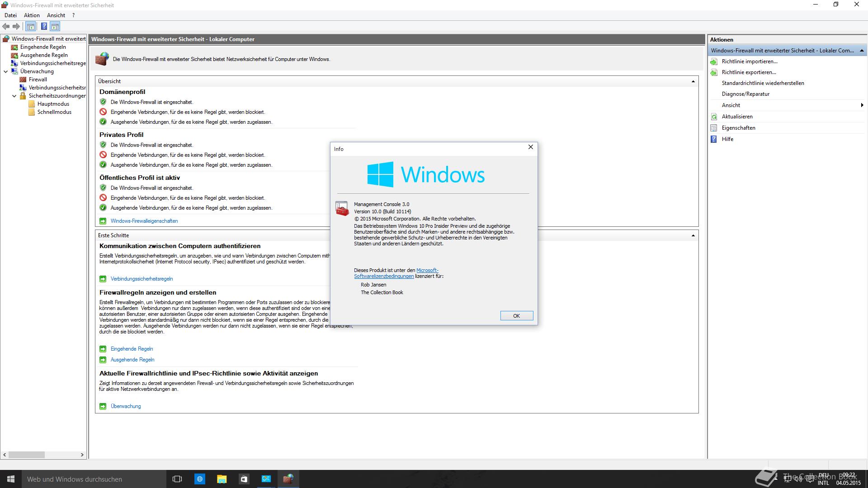Click Richtlinie importieren action
The width and height of the screenshot is (868, 488).
(x=750, y=61)
